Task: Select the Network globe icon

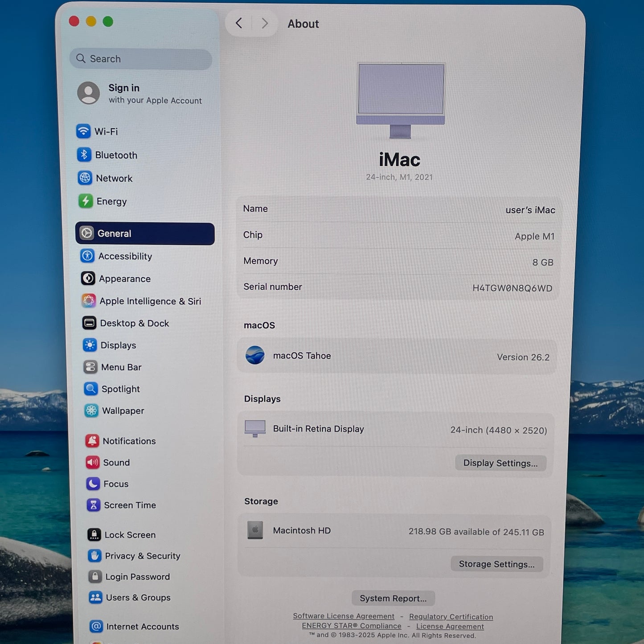Action: [85, 178]
